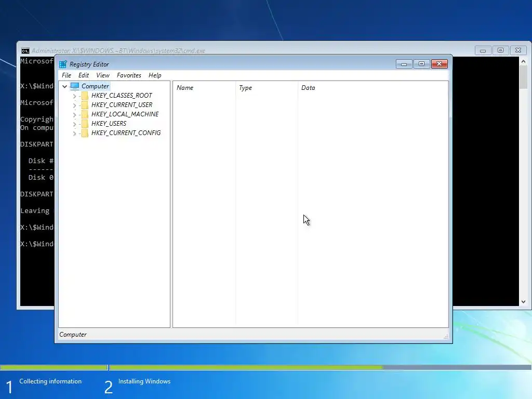Maximize the cmd.exe window
The image size is (532, 399).
coord(500,50)
